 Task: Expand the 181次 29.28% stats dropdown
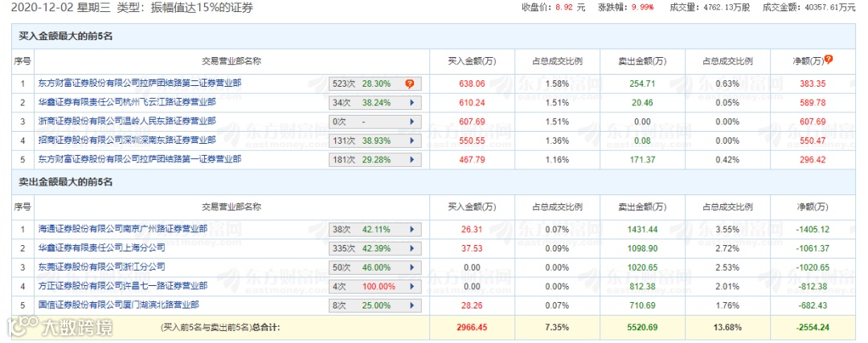375,160
